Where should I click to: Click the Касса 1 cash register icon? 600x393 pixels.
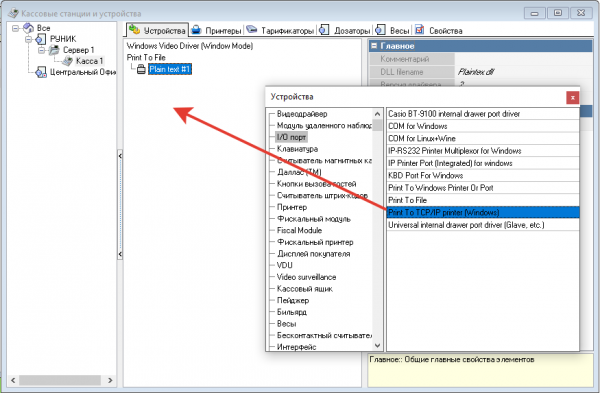click(x=67, y=61)
